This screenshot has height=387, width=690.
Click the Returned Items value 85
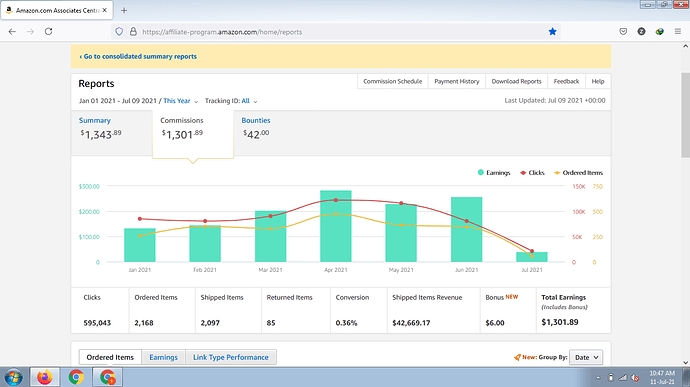pyautogui.click(x=271, y=323)
